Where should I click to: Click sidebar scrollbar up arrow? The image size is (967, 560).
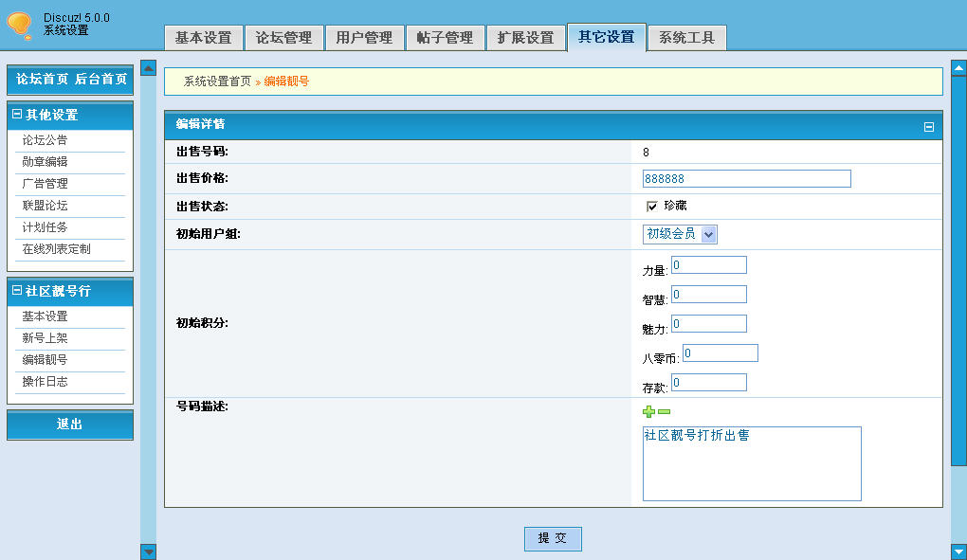click(148, 68)
